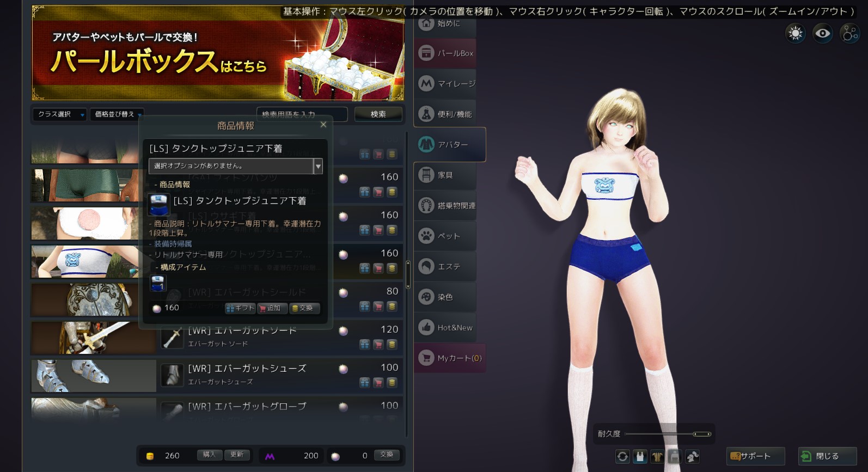Open the エステ category
The width and height of the screenshot is (868, 472).
[x=445, y=267]
